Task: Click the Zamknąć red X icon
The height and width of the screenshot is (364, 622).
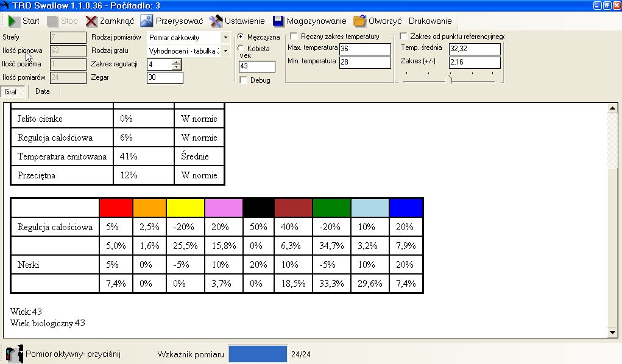Action: point(91,21)
